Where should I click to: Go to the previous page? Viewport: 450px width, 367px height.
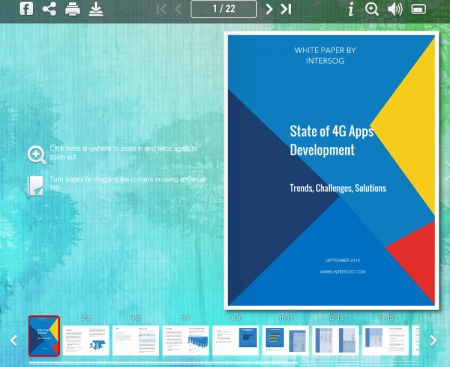coord(178,9)
